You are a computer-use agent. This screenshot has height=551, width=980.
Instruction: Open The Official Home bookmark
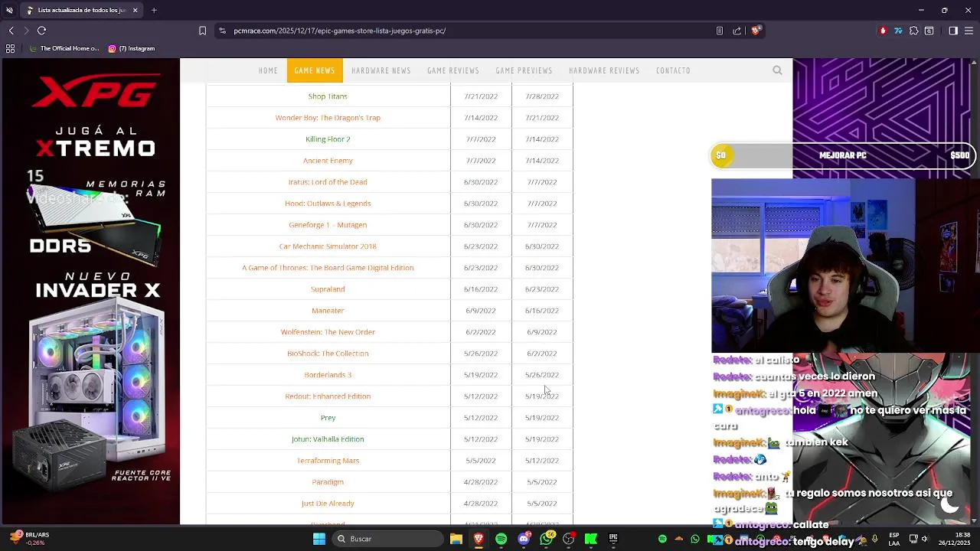tap(63, 48)
